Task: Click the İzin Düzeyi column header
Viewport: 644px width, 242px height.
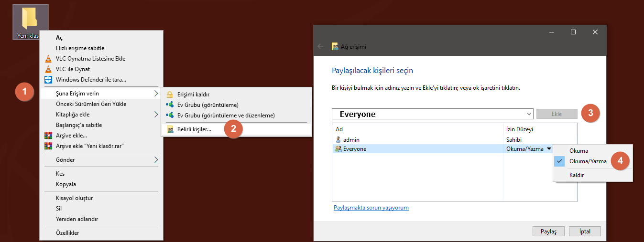Action: (x=540, y=129)
